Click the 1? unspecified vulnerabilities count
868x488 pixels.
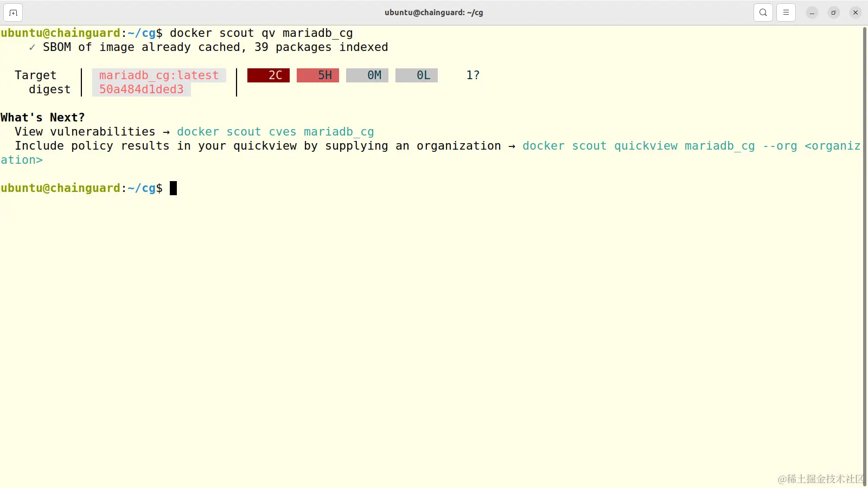[x=473, y=75]
